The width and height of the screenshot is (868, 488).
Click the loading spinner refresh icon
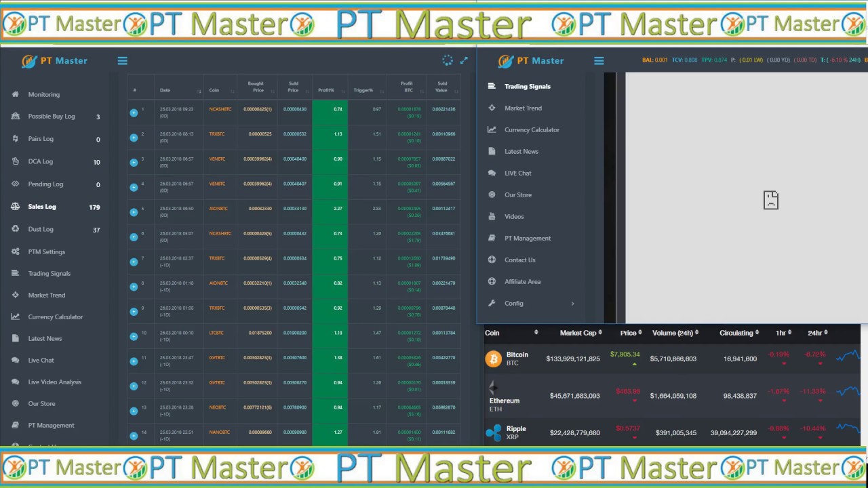448,60
